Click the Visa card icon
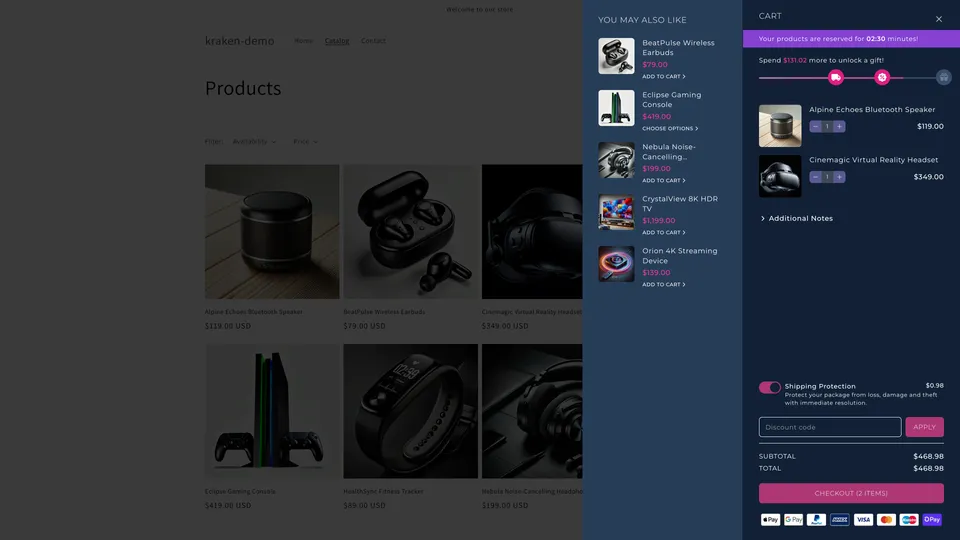 click(863, 520)
